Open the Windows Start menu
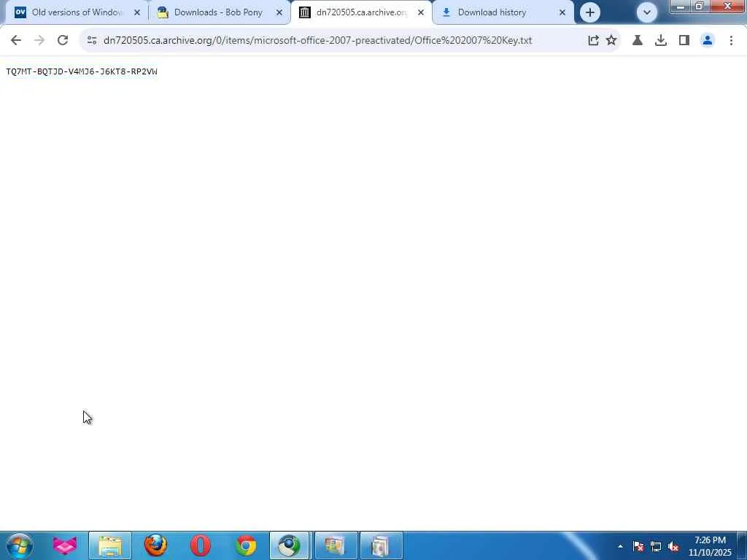The width and height of the screenshot is (747, 560). (x=20, y=545)
